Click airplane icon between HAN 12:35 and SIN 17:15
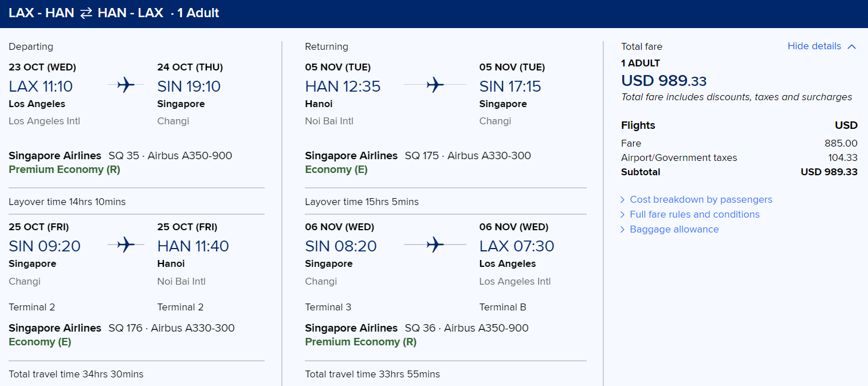This screenshot has height=386, width=868. click(x=435, y=85)
